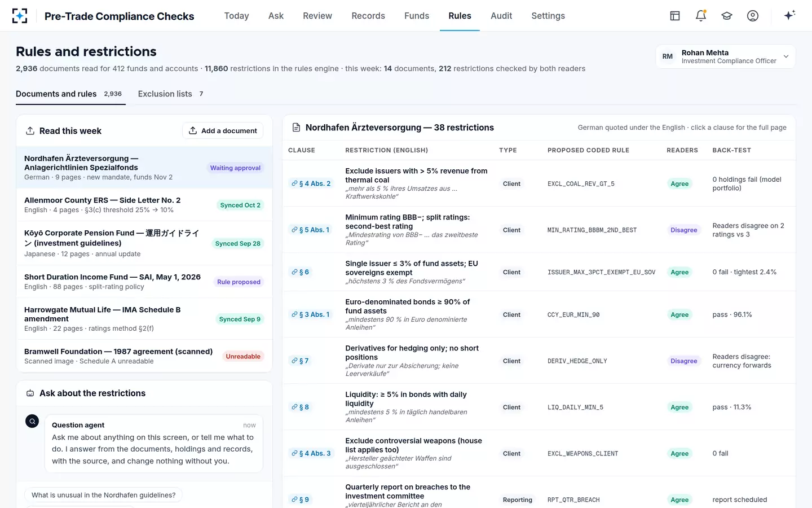812x508 pixels.
Task: Open clause link § 5 Abs. 1
Action: (x=311, y=230)
